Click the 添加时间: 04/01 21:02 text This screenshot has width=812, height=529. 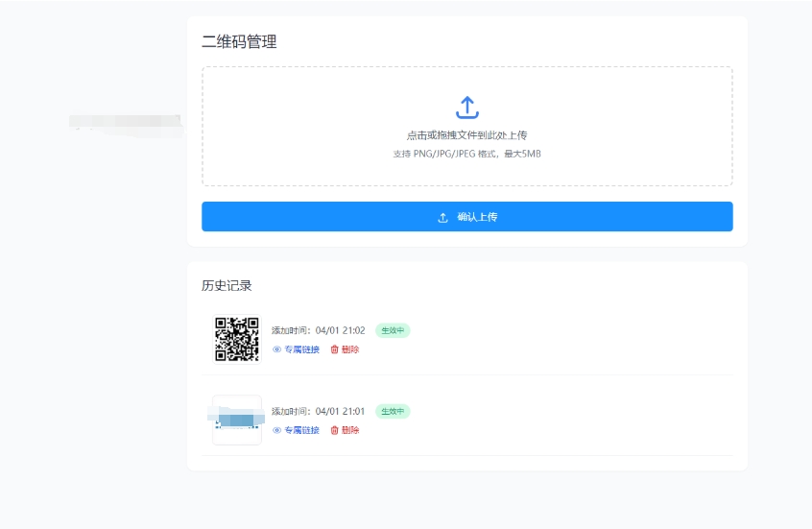[319, 330]
